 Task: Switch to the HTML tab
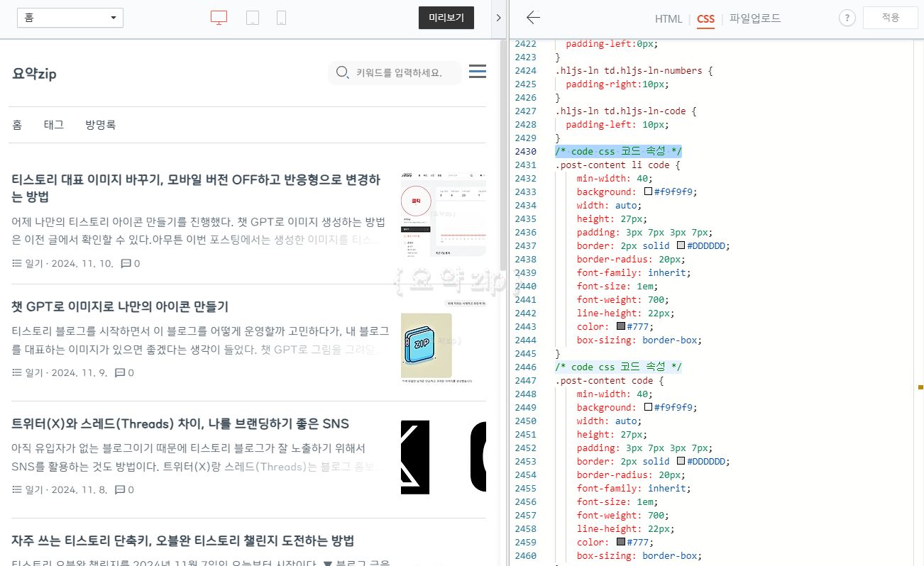pyautogui.click(x=669, y=18)
